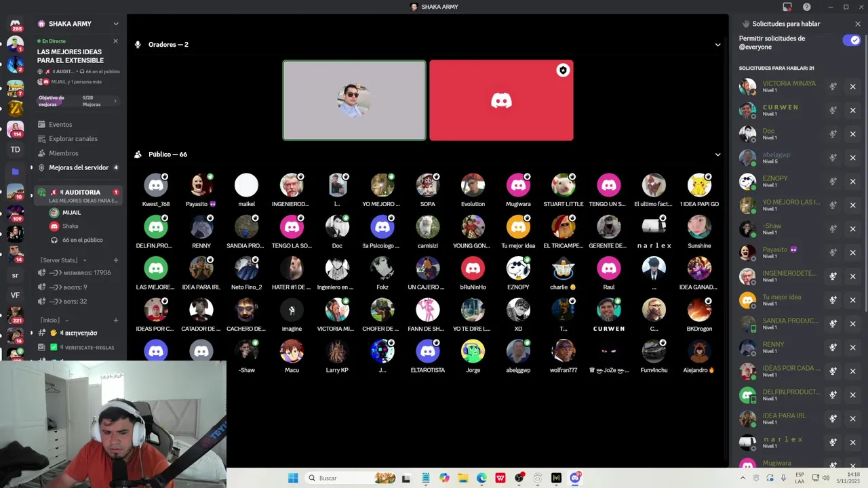Open SHAKA ARMY server dropdown menu
This screenshot has width=868, height=488.
pyautogui.click(x=116, y=24)
